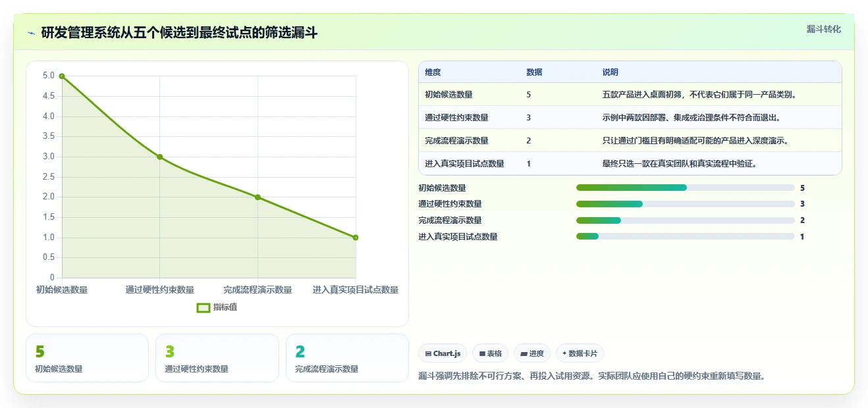This screenshot has width=868, height=408.
Task: Click the 完成流程演示数量 progress bar
Action: (686, 220)
